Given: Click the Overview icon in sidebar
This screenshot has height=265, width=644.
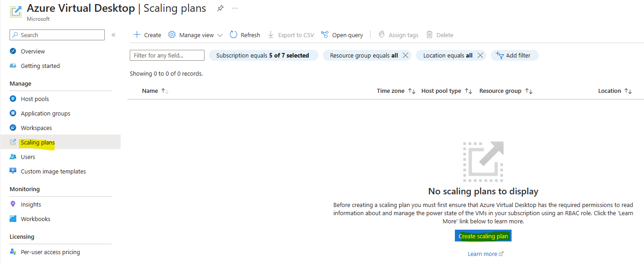Looking at the screenshot, I should coord(13,51).
